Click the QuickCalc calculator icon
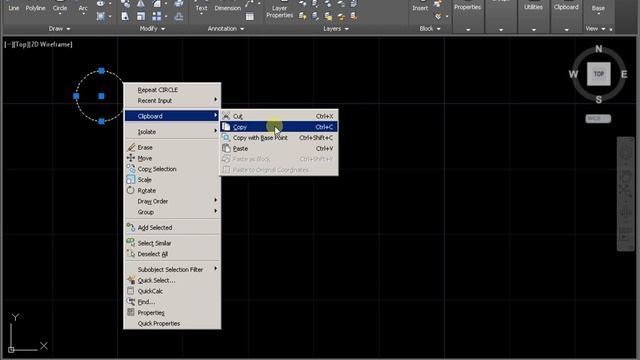 click(x=131, y=291)
